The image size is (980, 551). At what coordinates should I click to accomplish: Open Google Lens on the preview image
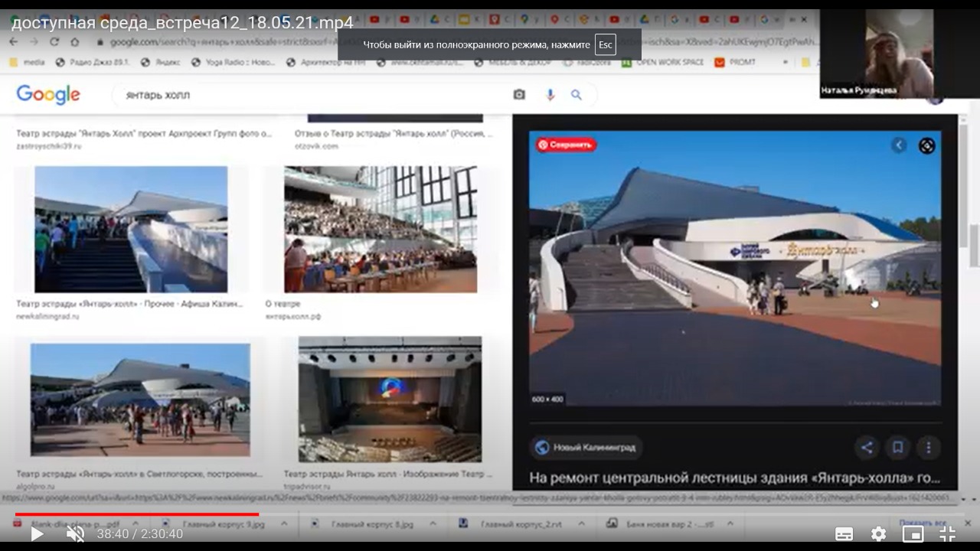click(x=927, y=145)
